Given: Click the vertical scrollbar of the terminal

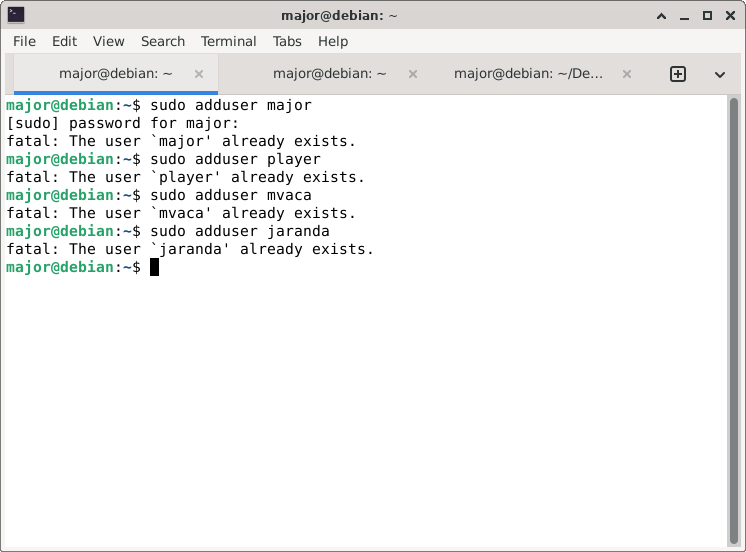Looking at the screenshot, I should click(x=734, y=320).
